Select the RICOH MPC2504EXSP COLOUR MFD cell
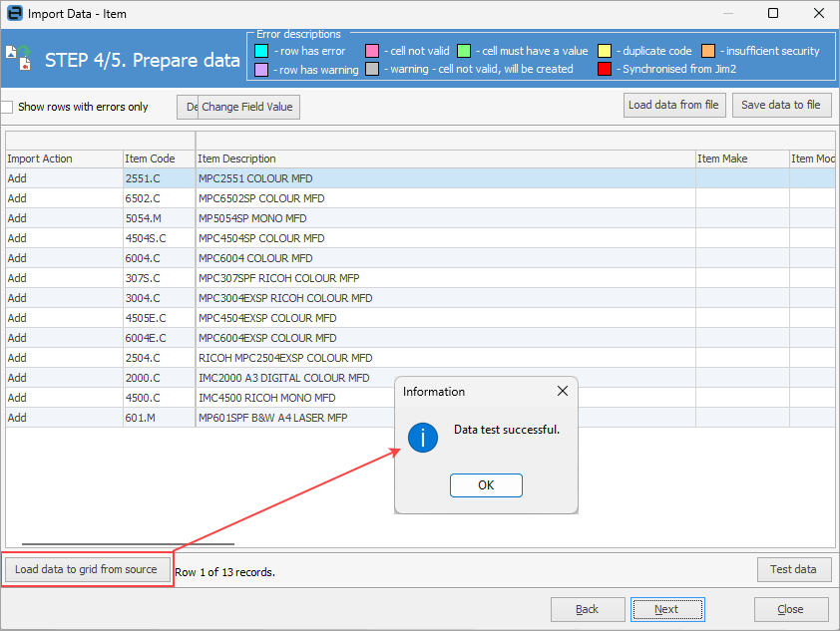 click(x=446, y=358)
